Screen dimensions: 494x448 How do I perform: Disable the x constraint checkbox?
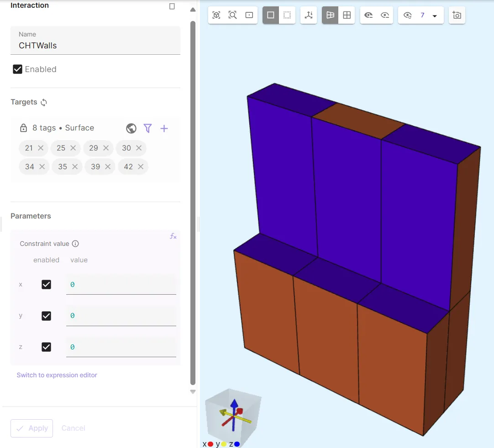46,285
